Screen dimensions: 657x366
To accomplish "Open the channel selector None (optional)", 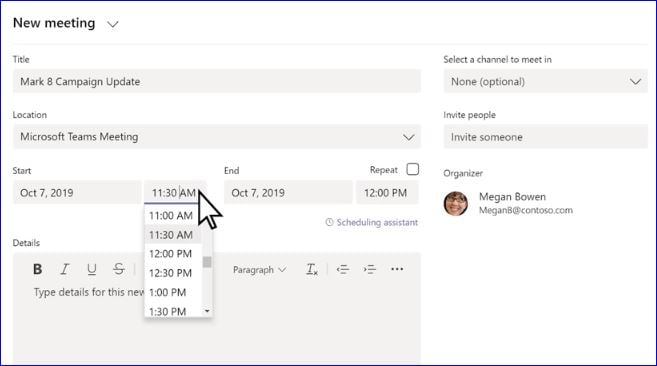I will (x=546, y=81).
